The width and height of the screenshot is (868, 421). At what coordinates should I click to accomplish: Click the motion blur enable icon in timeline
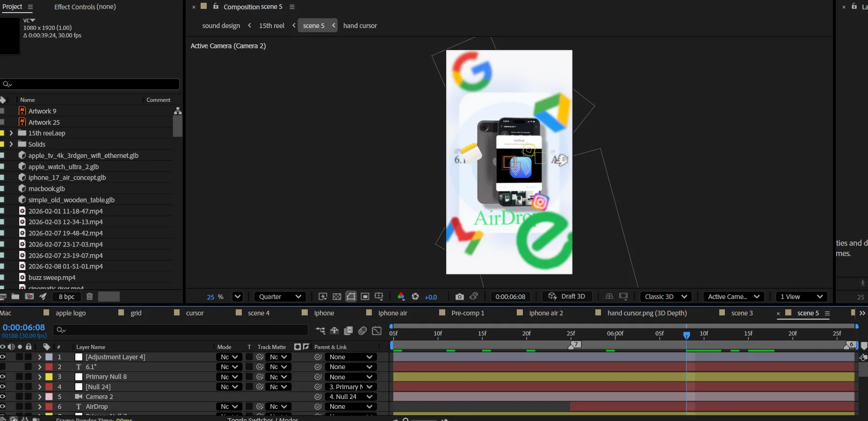(362, 331)
